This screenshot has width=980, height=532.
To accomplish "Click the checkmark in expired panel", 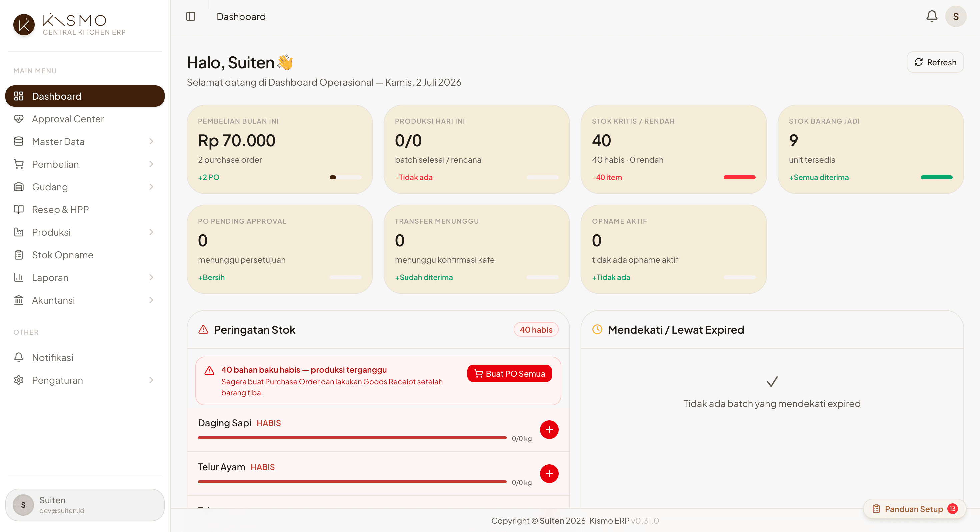I will [x=772, y=382].
